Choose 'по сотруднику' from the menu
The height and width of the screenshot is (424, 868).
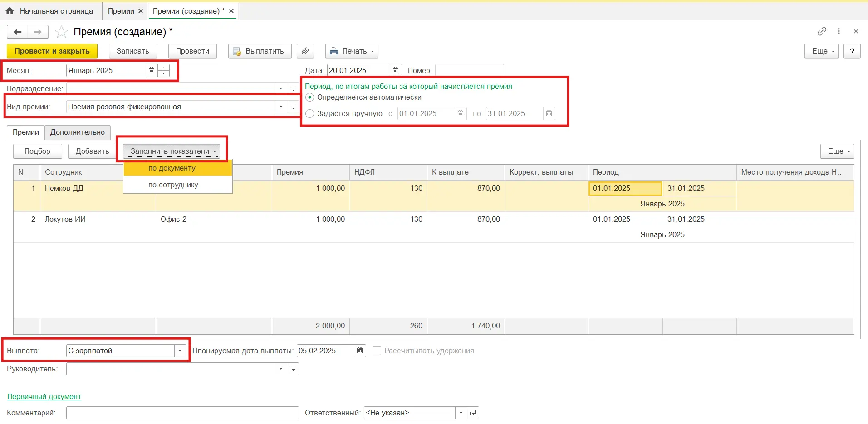(x=173, y=185)
